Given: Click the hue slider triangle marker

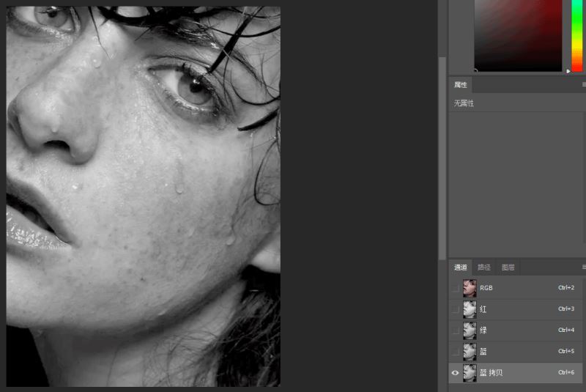Looking at the screenshot, I should [x=568, y=71].
